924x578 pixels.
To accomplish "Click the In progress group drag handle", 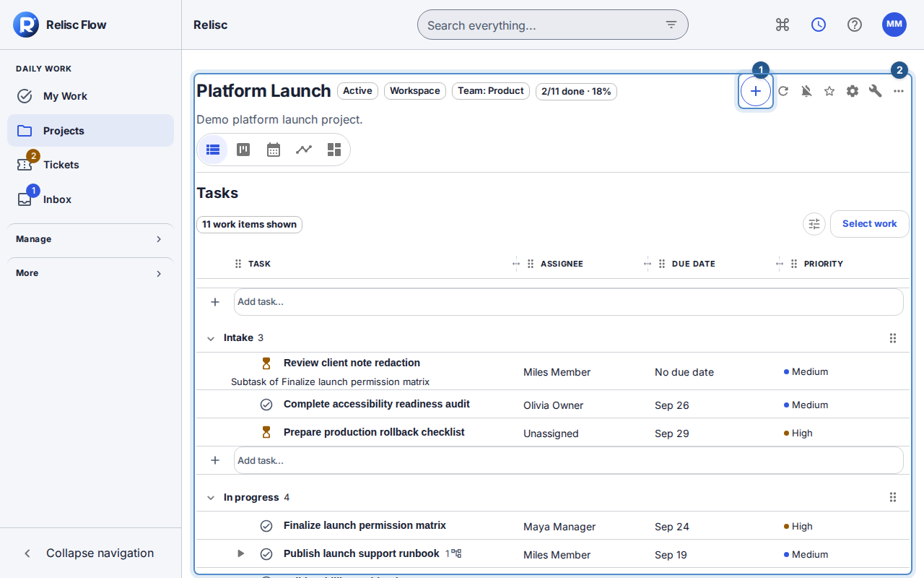I will [x=893, y=497].
